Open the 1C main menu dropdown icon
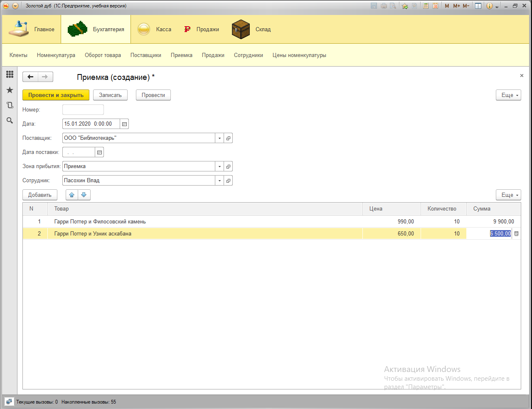 coord(15,6)
